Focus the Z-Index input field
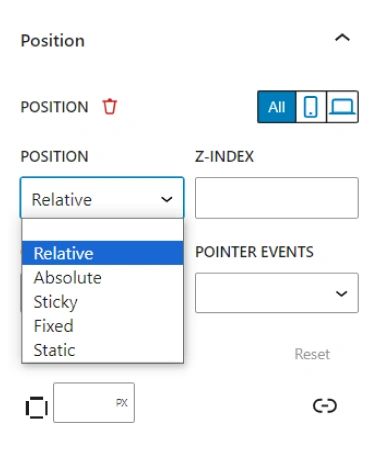Viewport: 380px width, 469px height. [277, 198]
